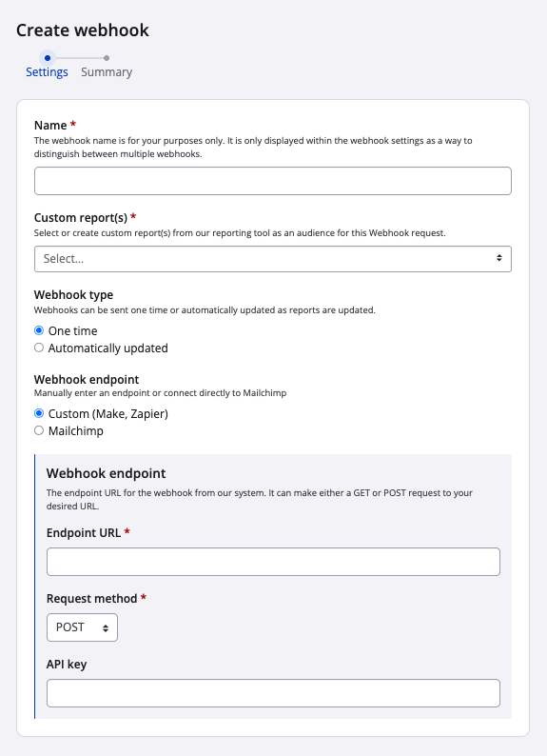Open the Custom report(s) Select dropdown
This screenshot has width=547, height=756.
tap(272, 259)
